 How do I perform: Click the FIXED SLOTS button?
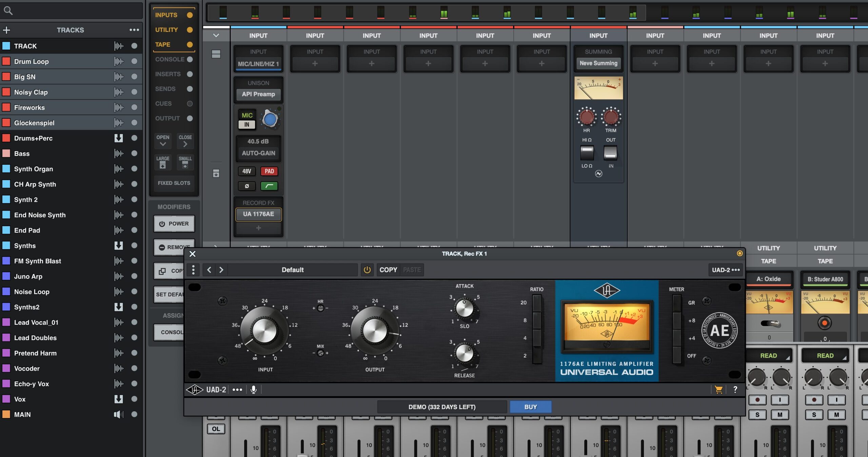(174, 183)
